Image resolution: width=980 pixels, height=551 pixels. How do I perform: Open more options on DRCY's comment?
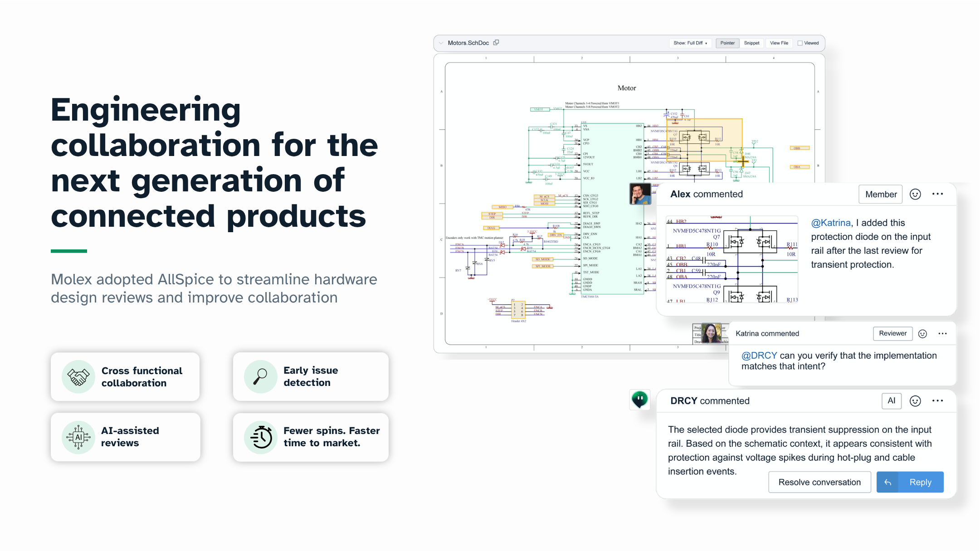pos(937,401)
